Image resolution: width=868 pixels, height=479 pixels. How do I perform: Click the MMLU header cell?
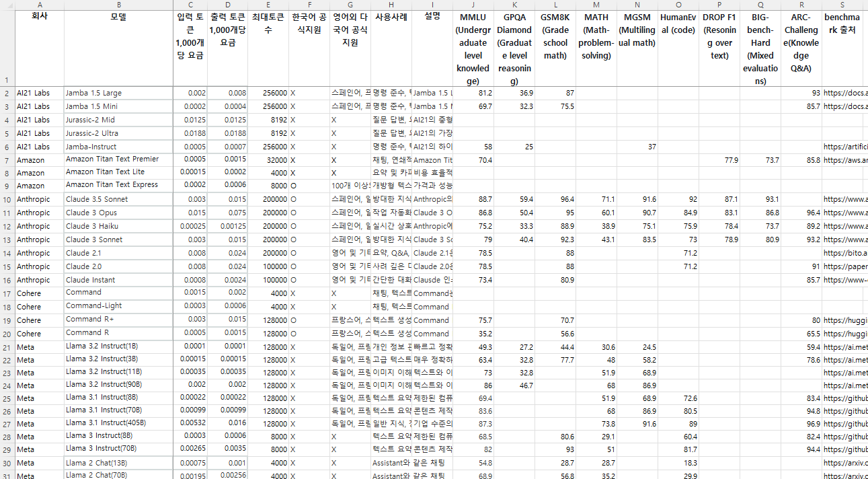473,48
